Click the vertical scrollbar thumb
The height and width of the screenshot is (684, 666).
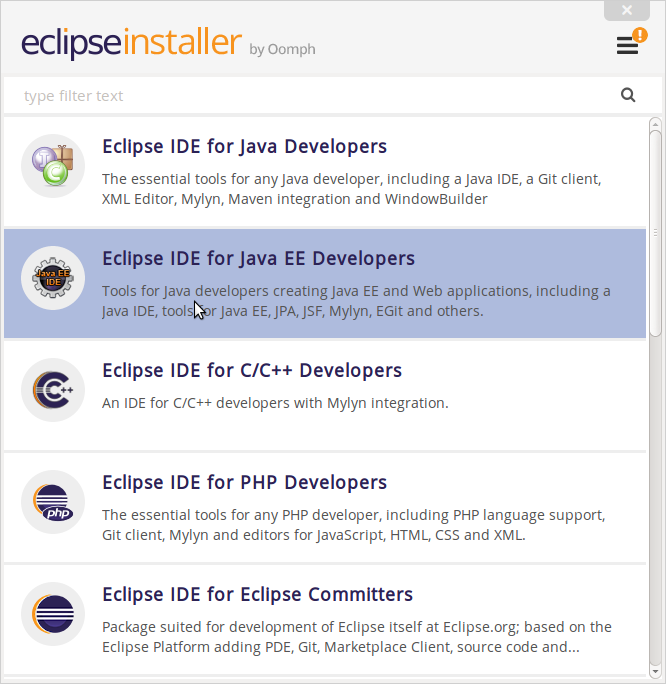tap(655, 233)
